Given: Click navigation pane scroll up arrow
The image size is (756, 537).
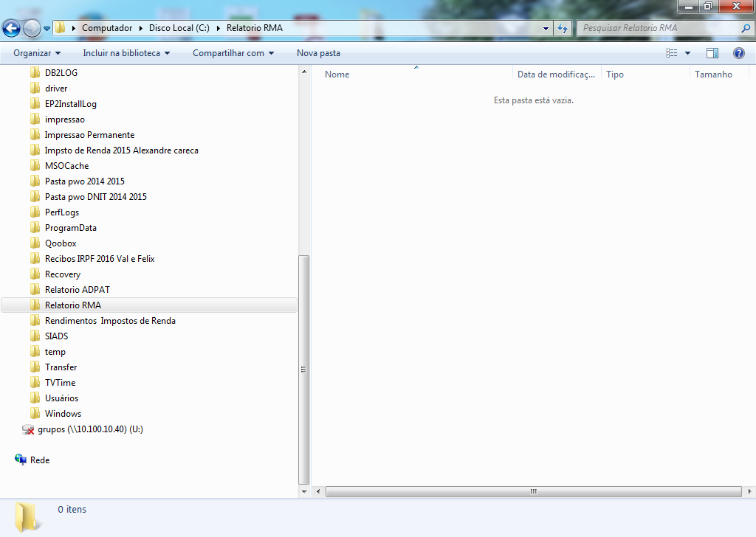Looking at the screenshot, I should tap(304, 72).
